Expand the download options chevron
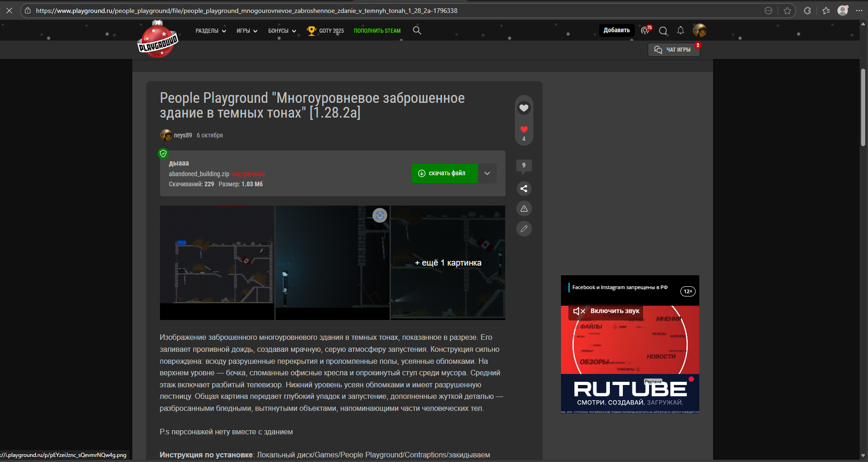Image resolution: width=868 pixels, height=462 pixels. pyautogui.click(x=487, y=173)
